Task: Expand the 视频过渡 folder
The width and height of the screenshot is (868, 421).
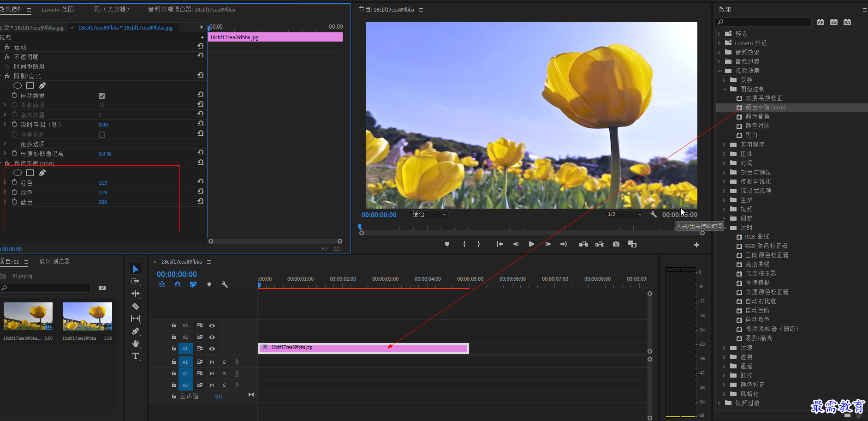Action: 719,403
